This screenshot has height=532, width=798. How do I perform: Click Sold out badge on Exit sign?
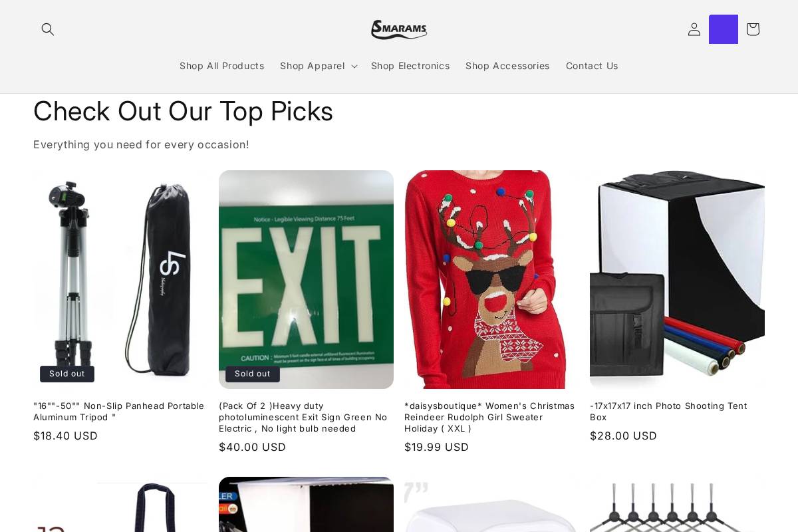[x=253, y=374]
